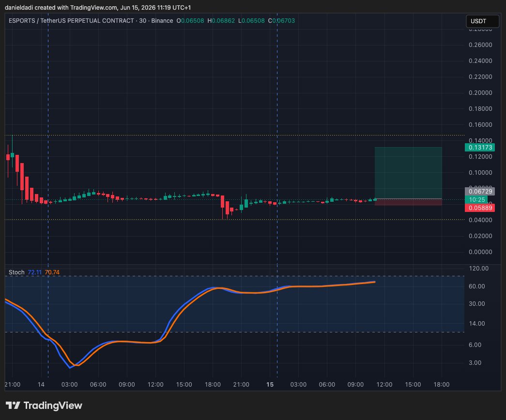Click the TradingView logo at bottom

pyautogui.click(x=44, y=405)
